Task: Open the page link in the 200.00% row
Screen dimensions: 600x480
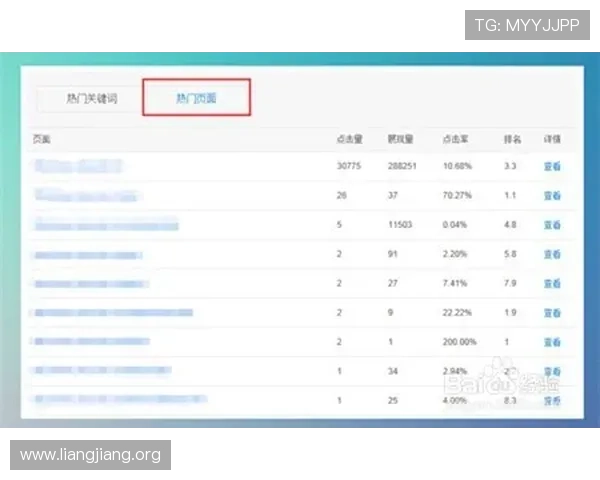Action: click(x=91, y=341)
